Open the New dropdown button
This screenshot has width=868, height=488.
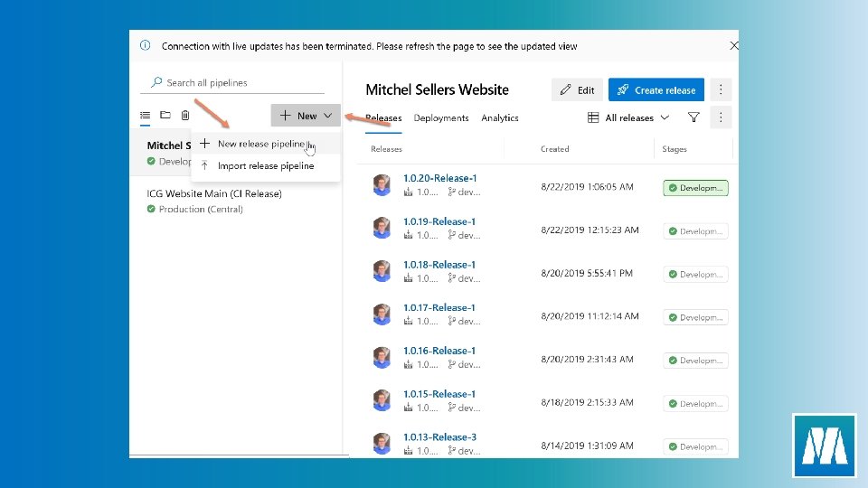point(306,115)
